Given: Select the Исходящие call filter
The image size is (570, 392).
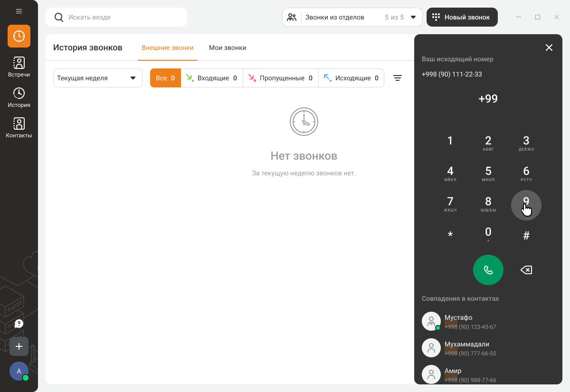Looking at the screenshot, I should pyautogui.click(x=351, y=78).
